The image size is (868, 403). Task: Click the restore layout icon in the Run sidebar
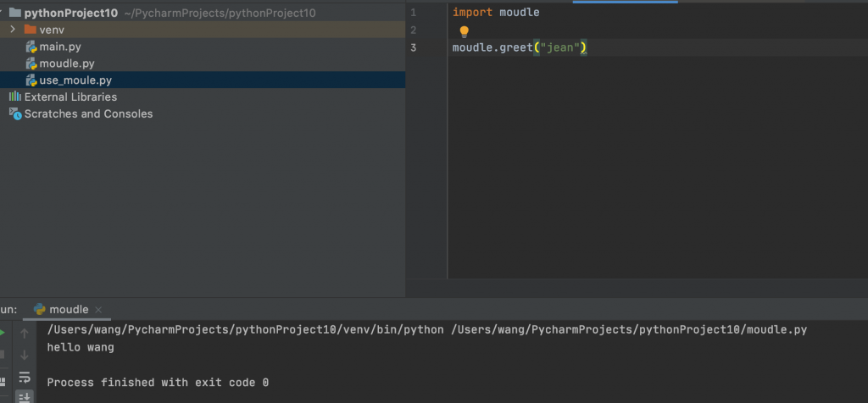tap(3, 382)
